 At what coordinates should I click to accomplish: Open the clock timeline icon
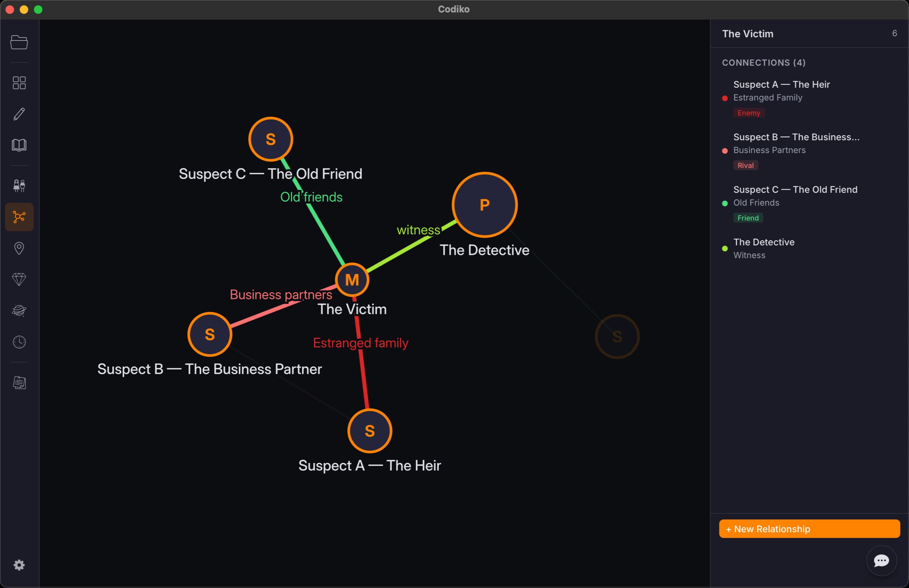click(19, 342)
